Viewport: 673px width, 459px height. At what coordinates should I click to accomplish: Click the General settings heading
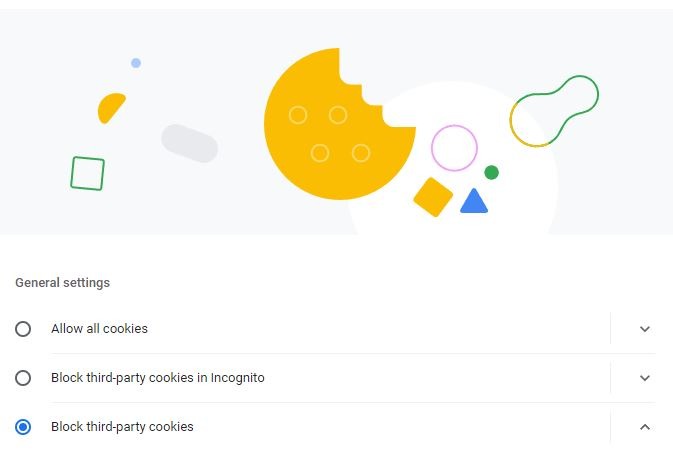pos(62,283)
